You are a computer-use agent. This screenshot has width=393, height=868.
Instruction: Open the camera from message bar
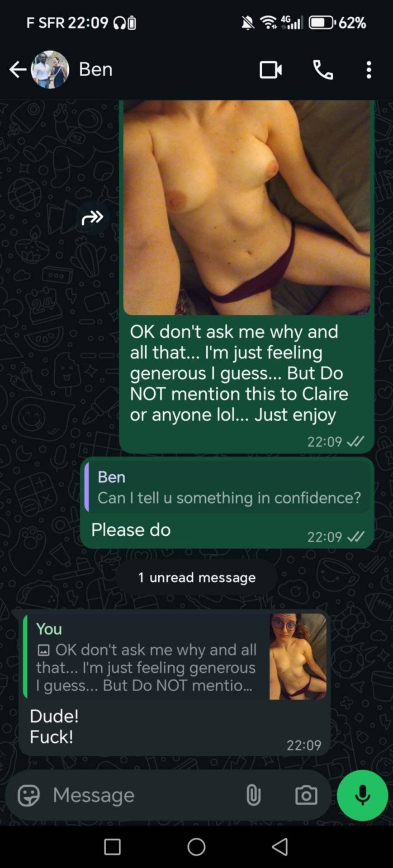pyautogui.click(x=306, y=795)
